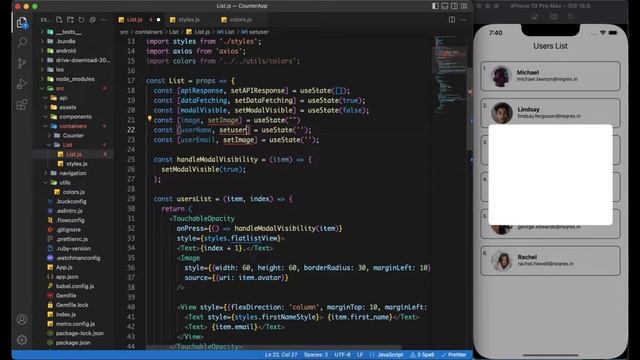Change encoding via the UTF-8 status item

coord(342,355)
